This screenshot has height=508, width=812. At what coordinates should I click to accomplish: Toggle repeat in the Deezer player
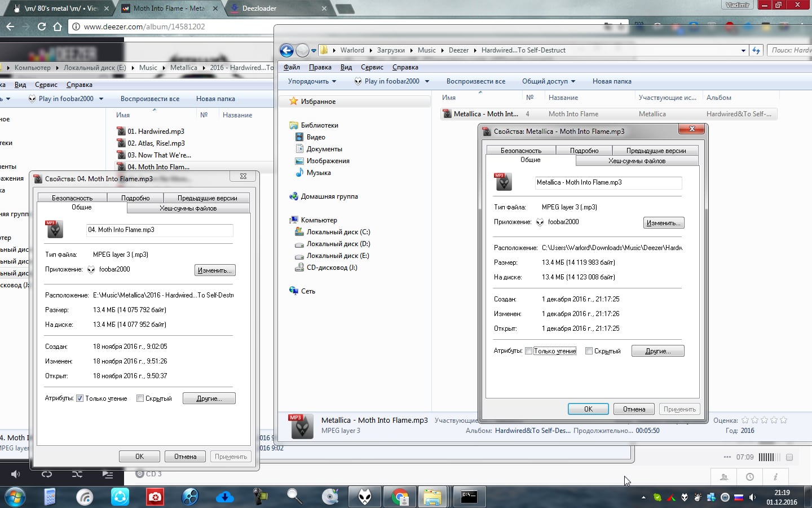tap(47, 474)
